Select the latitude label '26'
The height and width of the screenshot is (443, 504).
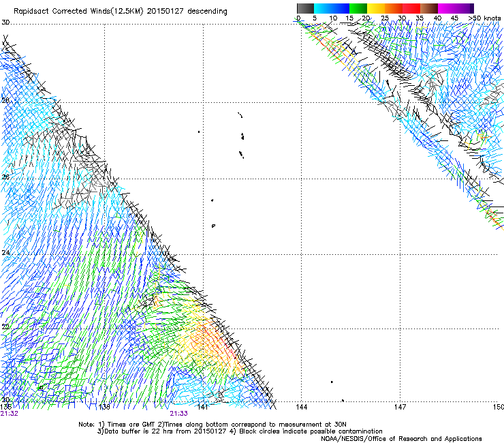pos(5,177)
